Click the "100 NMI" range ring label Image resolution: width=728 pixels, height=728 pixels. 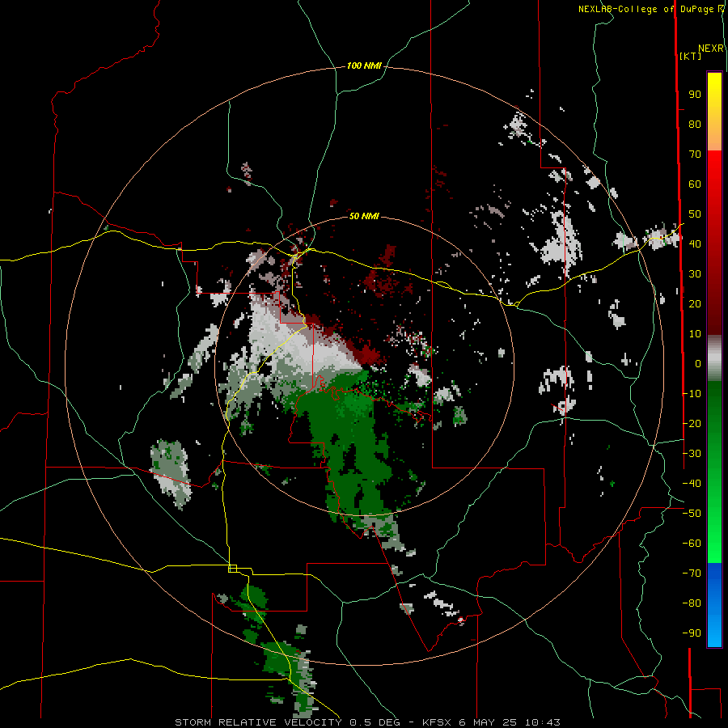[x=364, y=66]
